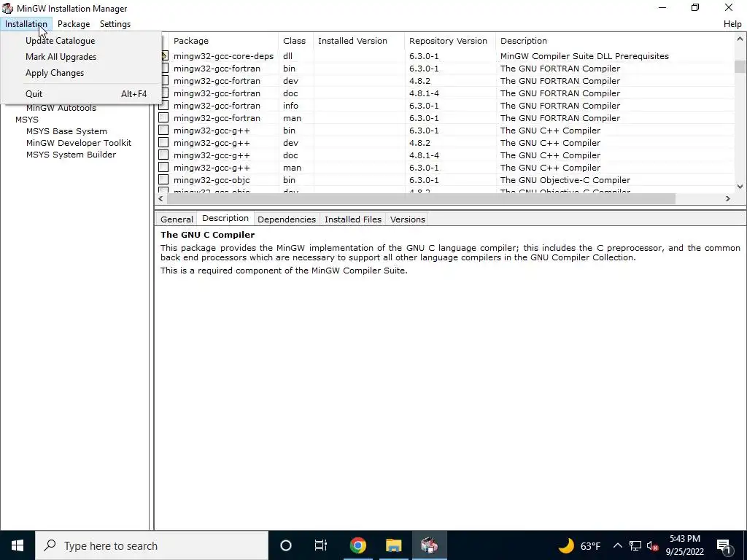Open the Windows Start menu
Image resolution: width=747 pixels, height=560 pixels.
click(x=18, y=545)
